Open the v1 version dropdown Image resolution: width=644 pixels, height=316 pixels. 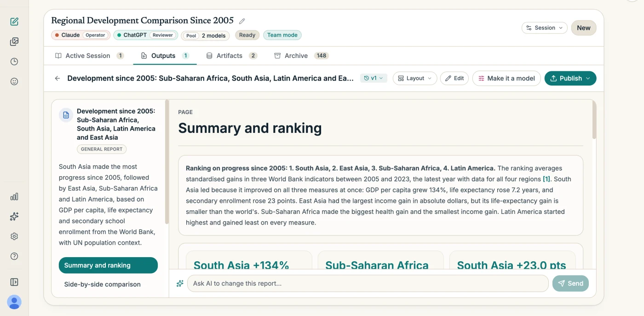(x=374, y=78)
